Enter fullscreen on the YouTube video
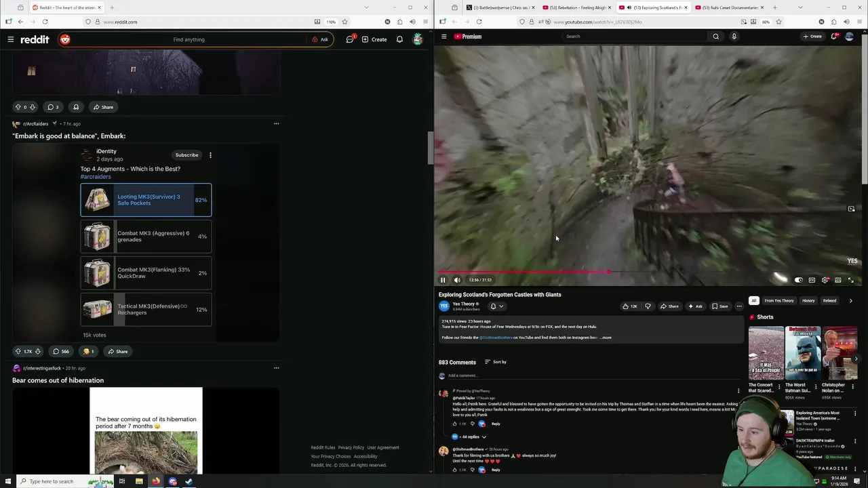Screen dimensions: 868x488 [x=851, y=280]
